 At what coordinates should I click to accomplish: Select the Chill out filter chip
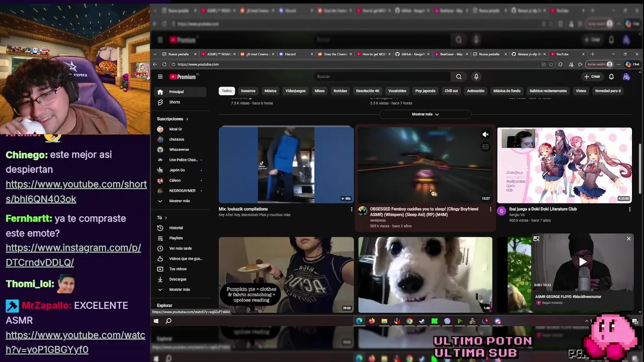[x=451, y=91]
